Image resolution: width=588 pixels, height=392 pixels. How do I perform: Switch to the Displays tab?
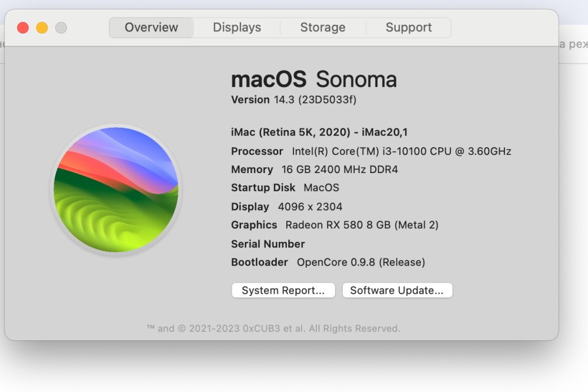(x=237, y=28)
